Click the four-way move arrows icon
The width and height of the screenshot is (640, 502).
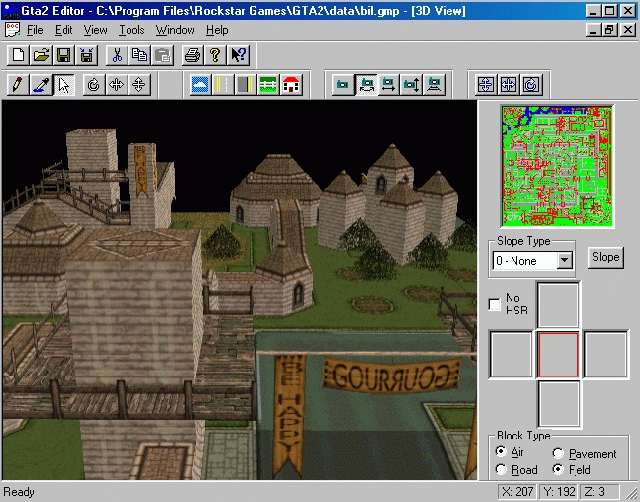pos(117,85)
